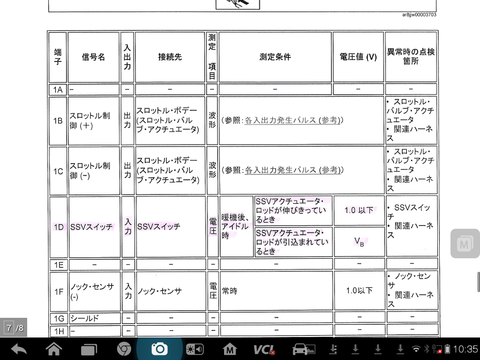This screenshot has height=360, width=480.
Task: Select the 接続先 column header
Action: coord(170,57)
